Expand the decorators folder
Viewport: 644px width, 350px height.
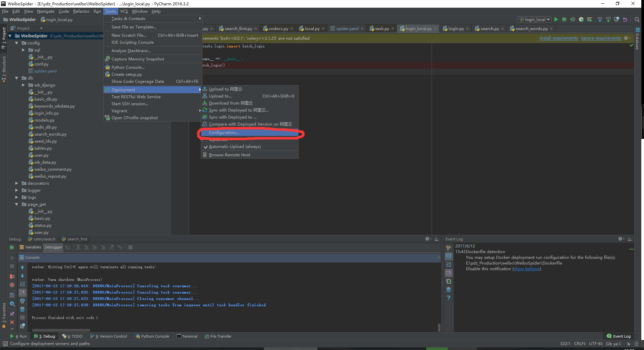[16, 183]
